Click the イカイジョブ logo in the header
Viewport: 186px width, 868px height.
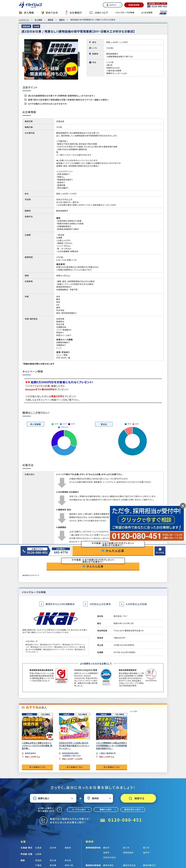(x=30, y=5)
